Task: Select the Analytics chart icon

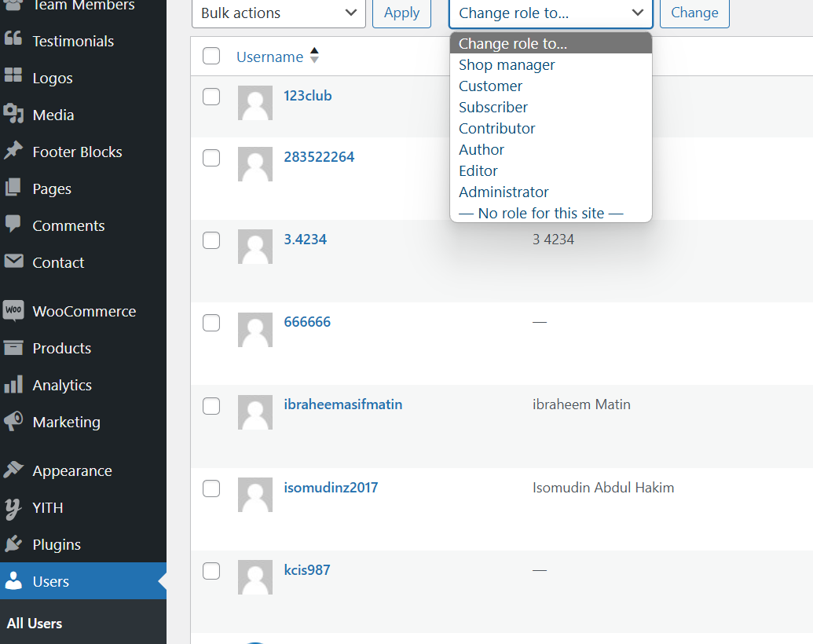Action: pos(14,385)
